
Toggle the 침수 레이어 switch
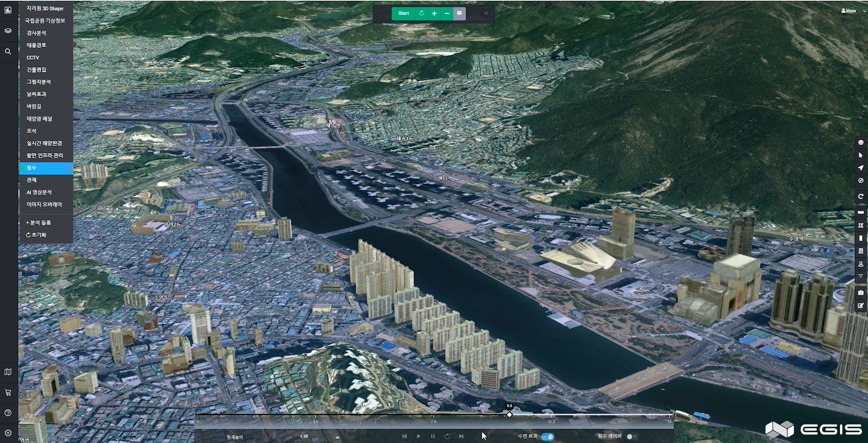pyautogui.click(x=632, y=437)
